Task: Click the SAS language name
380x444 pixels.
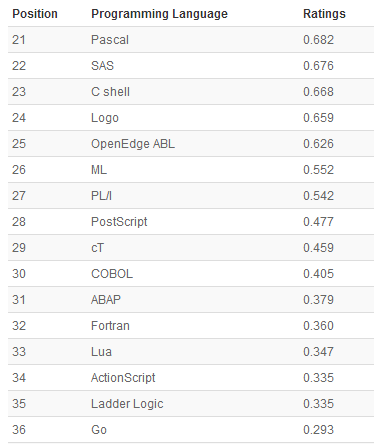Action: [102, 66]
